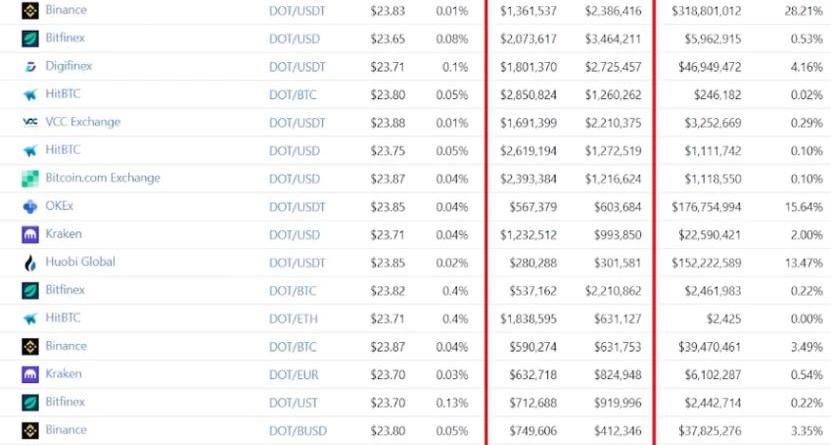Image resolution: width=831 pixels, height=445 pixels.
Task: Click OKEx's $176,754,994 volume cell
Action: pyautogui.click(x=705, y=207)
